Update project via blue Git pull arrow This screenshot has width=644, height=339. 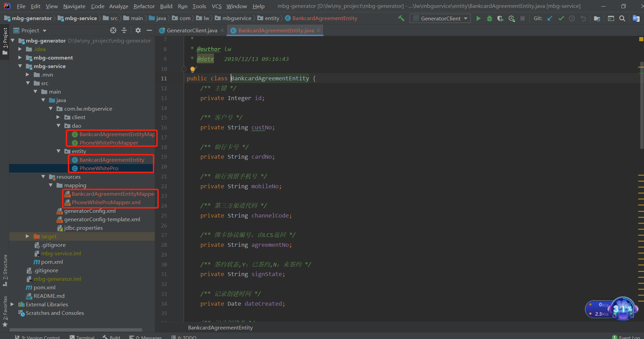[x=550, y=18]
